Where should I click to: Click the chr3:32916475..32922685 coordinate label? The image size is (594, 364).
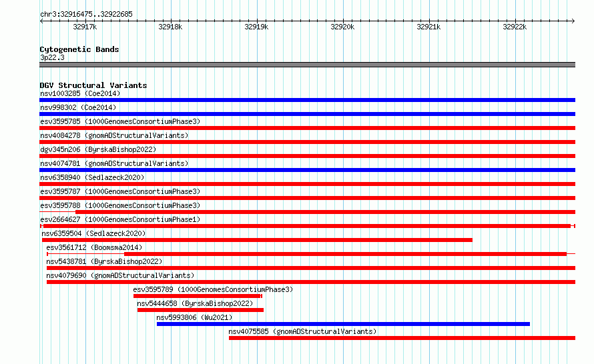(86, 15)
